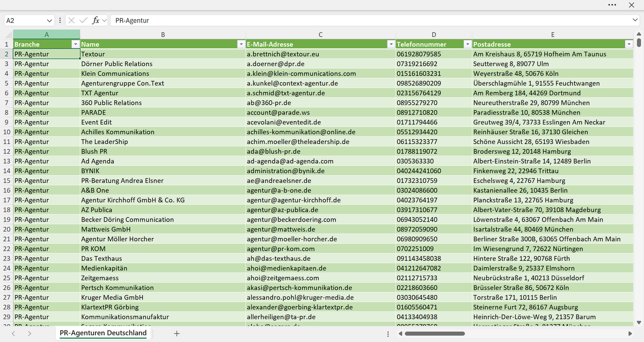This screenshot has height=342, width=644.
Task: Select the ada@blush-pr.de cell
Action: click(320, 152)
